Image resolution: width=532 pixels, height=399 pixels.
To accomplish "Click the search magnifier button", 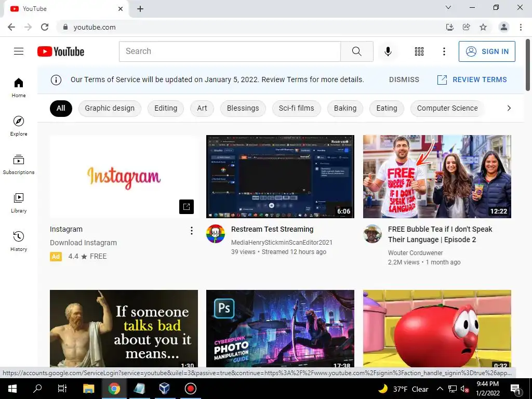I will pyautogui.click(x=356, y=51).
